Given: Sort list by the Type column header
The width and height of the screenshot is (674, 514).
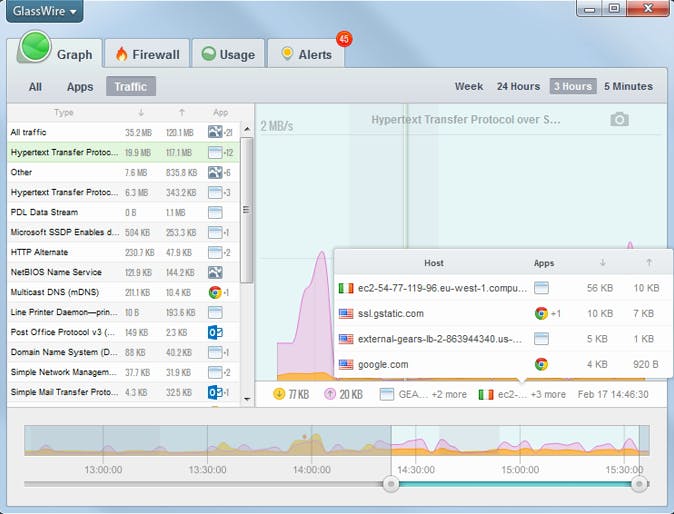Looking at the screenshot, I should click(x=64, y=113).
